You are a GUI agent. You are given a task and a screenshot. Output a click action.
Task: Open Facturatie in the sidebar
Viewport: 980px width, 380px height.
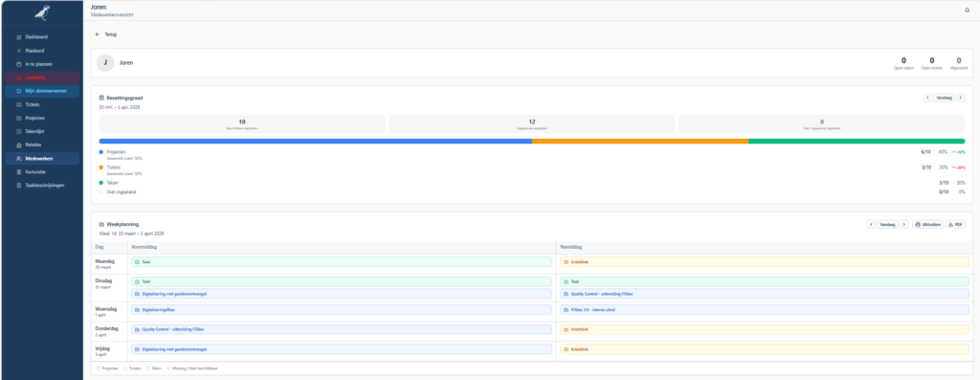point(42,172)
